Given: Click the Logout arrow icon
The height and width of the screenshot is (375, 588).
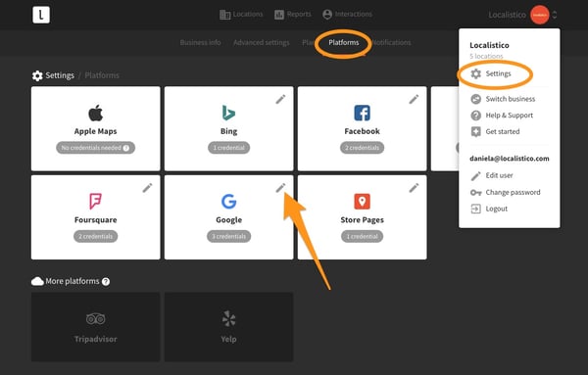Looking at the screenshot, I should pos(476,209).
